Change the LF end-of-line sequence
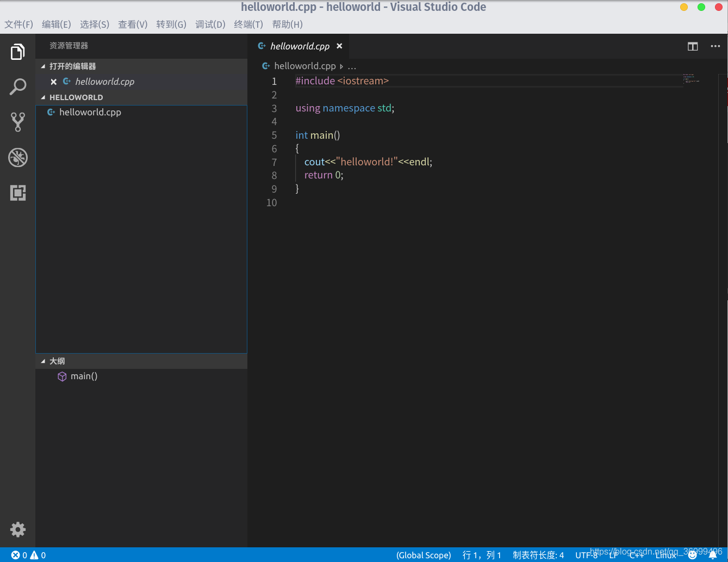728x562 pixels. 613,555
